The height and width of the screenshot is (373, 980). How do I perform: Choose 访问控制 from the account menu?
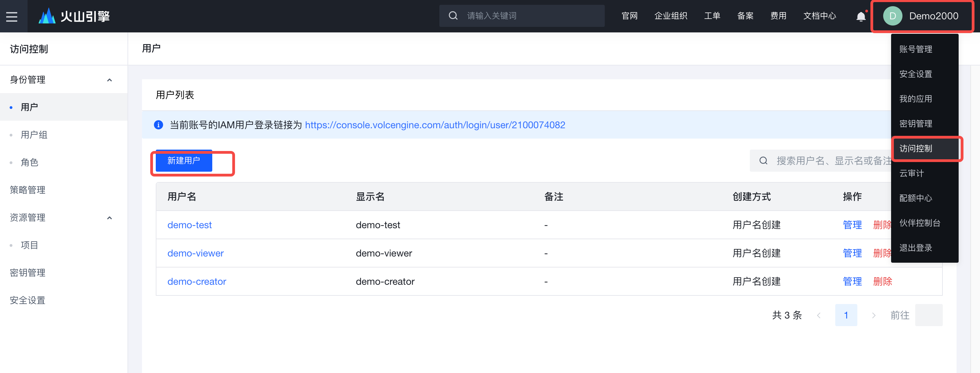(925, 149)
